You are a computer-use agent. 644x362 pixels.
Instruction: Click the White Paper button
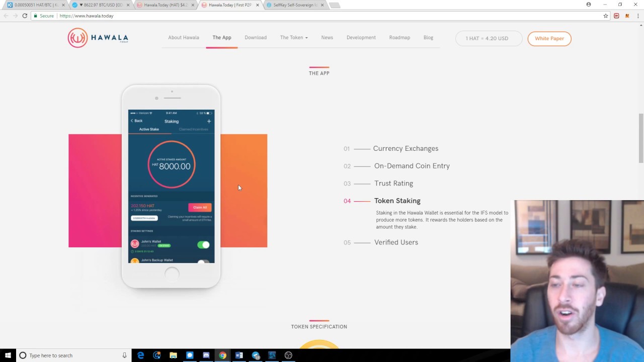549,39
